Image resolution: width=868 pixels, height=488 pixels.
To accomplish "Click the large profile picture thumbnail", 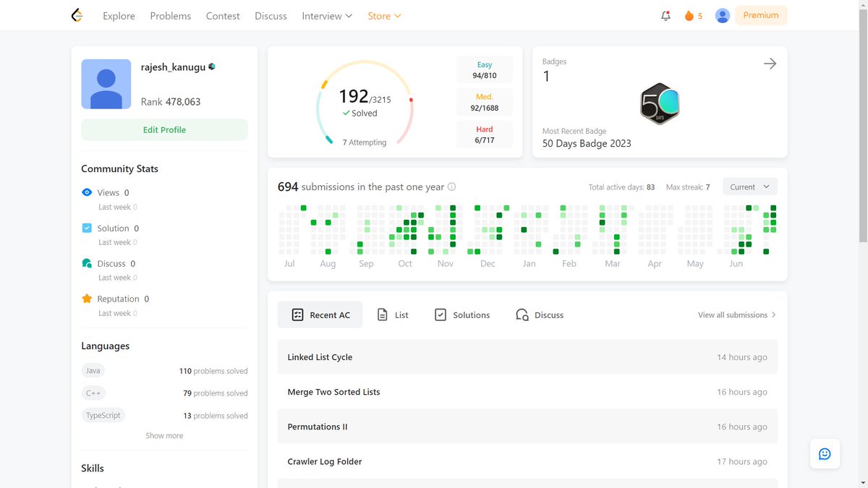I will pyautogui.click(x=106, y=84).
